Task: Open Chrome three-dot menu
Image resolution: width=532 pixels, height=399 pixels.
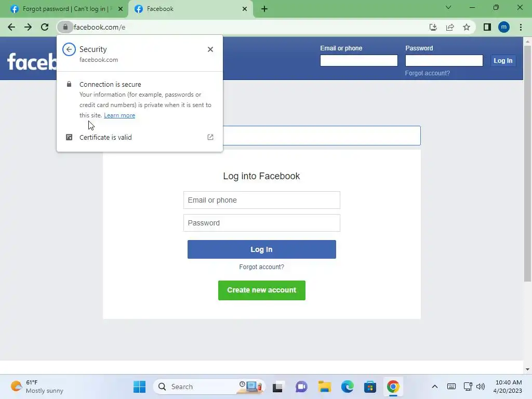Action: [521, 27]
